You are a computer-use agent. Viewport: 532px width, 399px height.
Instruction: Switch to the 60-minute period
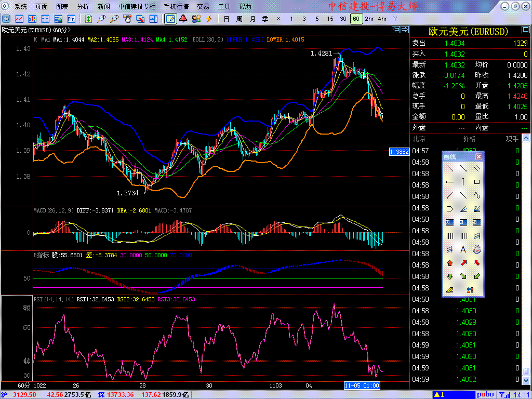pyautogui.click(x=356, y=19)
